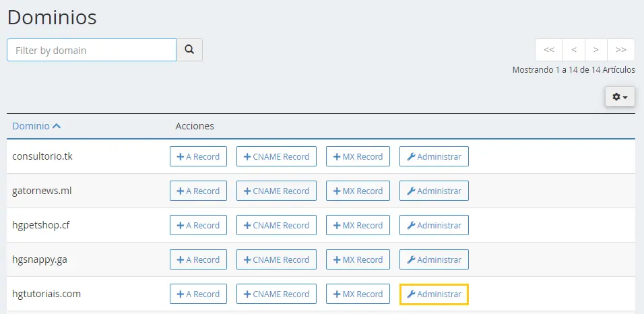Go to first page with << button
644x314 pixels.
(549, 50)
